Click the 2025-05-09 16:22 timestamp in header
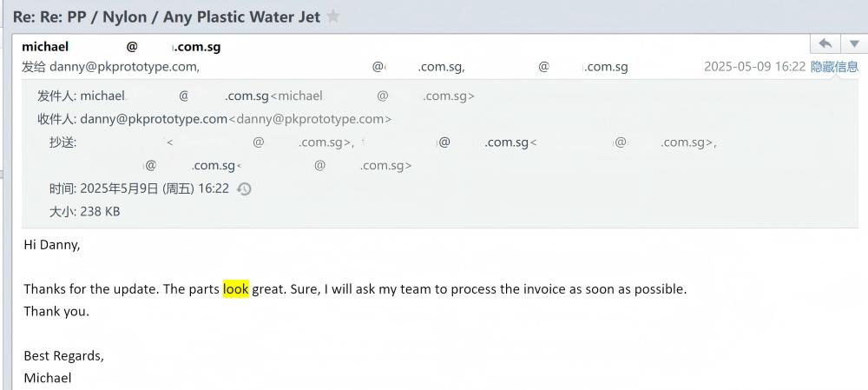Image resolution: width=868 pixels, height=390 pixels. coord(754,67)
